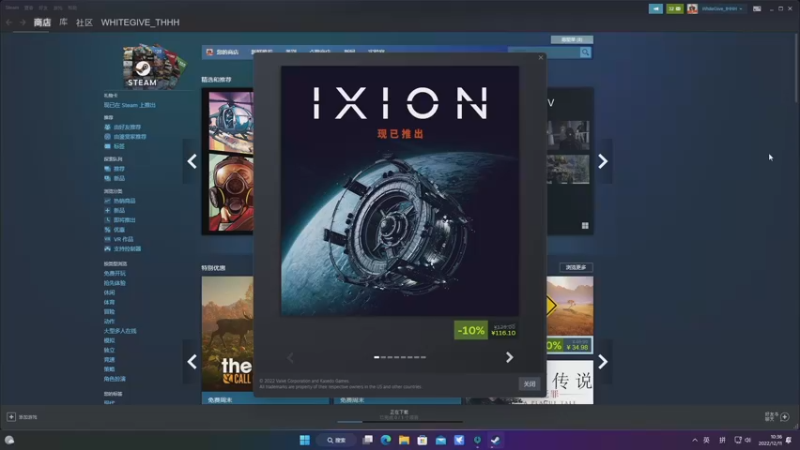This screenshot has width=800, height=450.
Task: Click the 关闭 button in popup
Action: pos(529,384)
